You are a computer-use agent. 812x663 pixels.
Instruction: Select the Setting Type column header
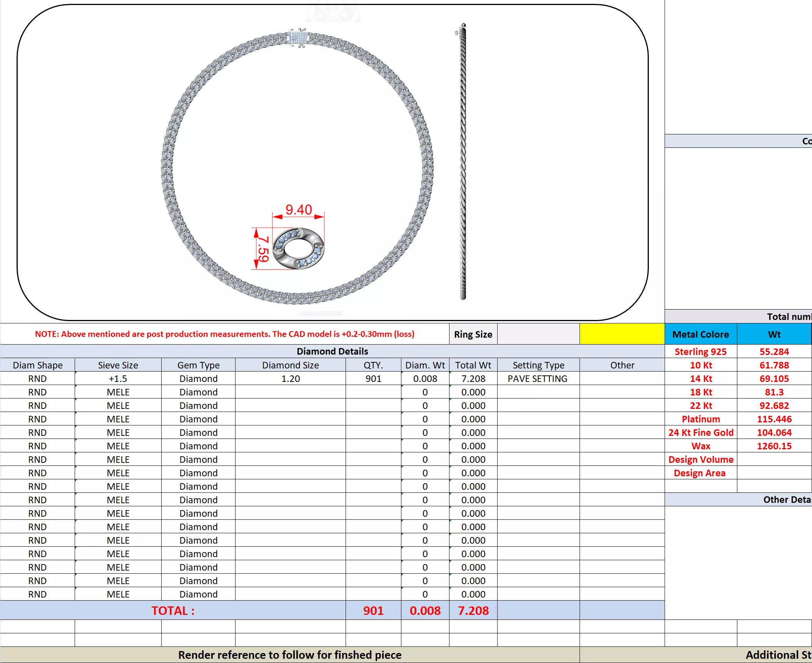coord(538,365)
